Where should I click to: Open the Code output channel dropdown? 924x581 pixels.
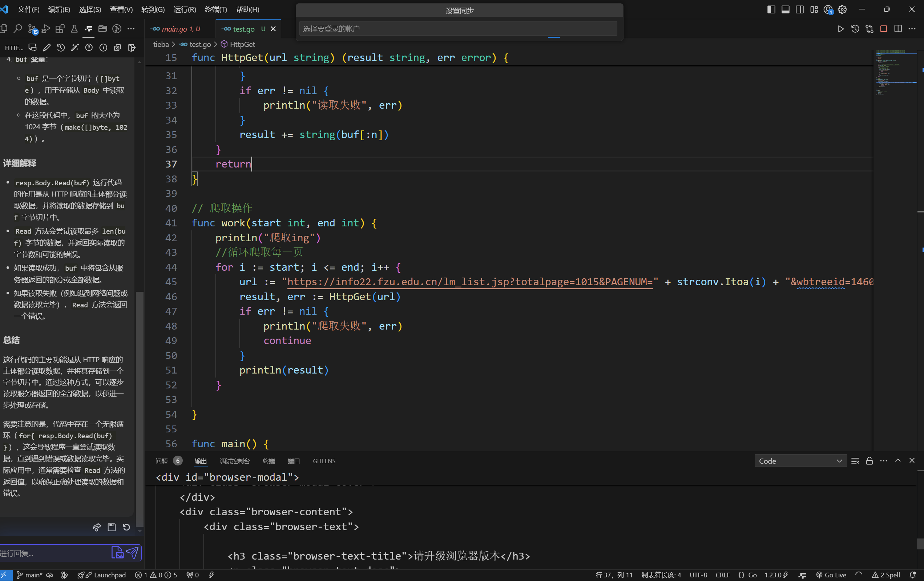(x=800, y=461)
